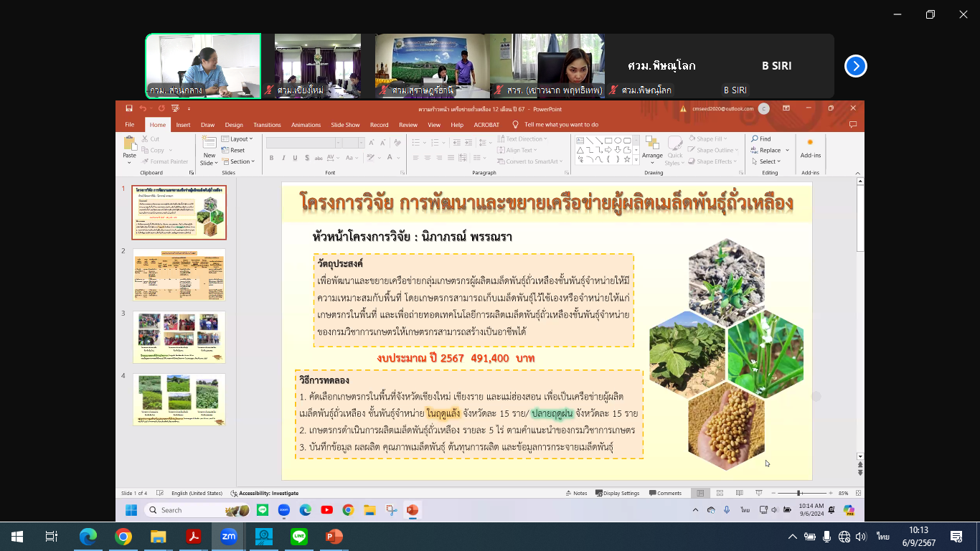Switch to Reading View icon
The image size is (980, 551).
739,494
